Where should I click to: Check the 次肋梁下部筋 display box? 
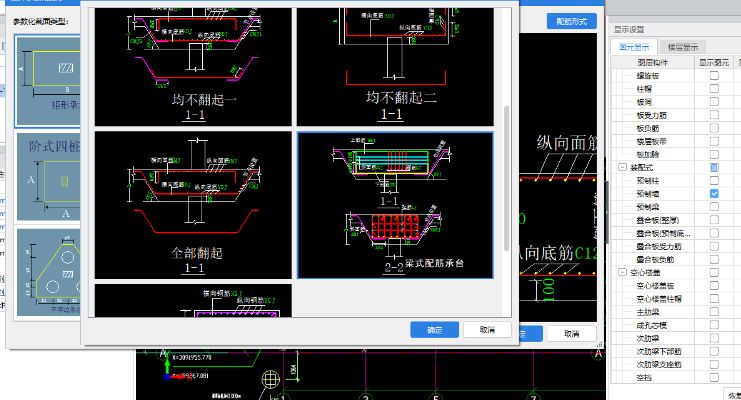pos(714,351)
